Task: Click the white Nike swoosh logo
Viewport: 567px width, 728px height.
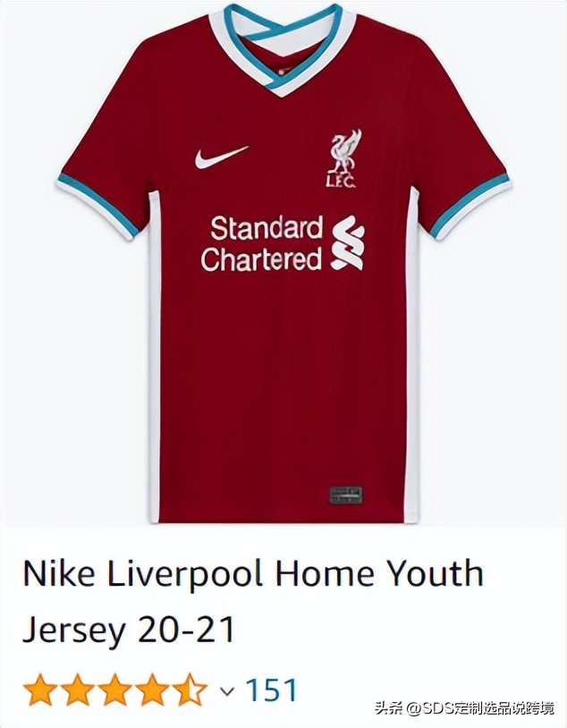Action: tap(221, 157)
